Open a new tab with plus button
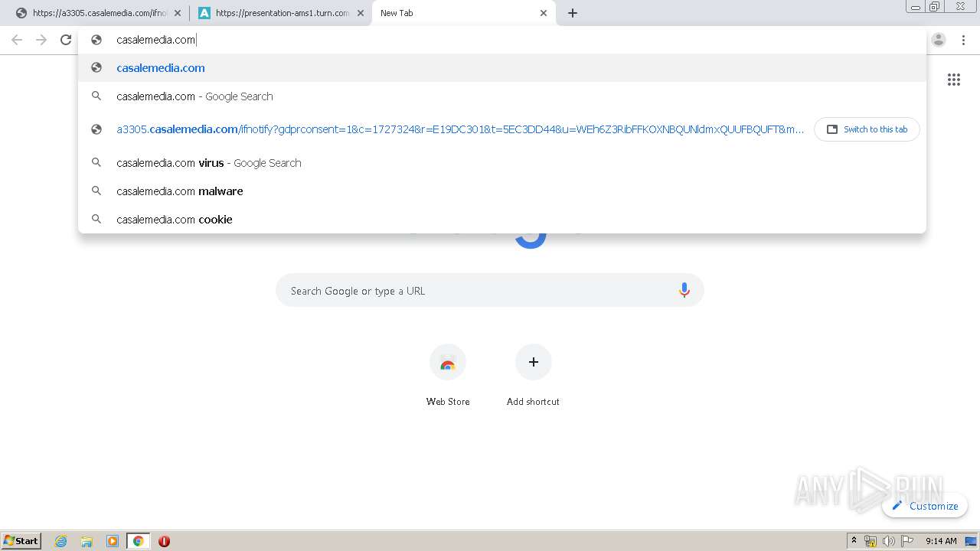This screenshot has width=980, height=551. [573, 13]
